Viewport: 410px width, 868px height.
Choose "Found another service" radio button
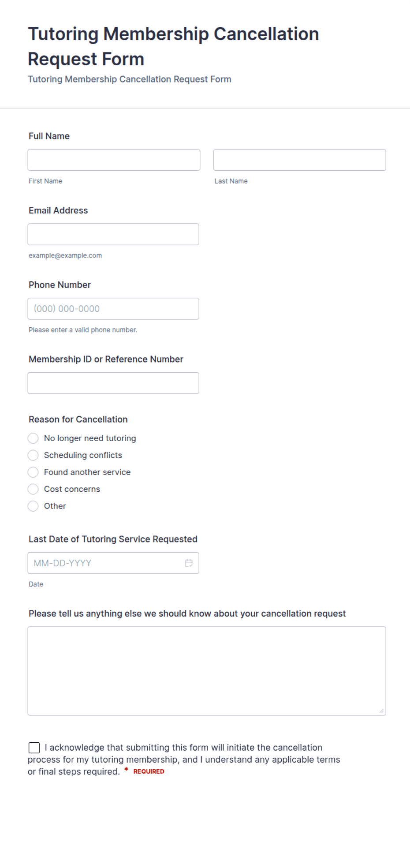[33, 472]
